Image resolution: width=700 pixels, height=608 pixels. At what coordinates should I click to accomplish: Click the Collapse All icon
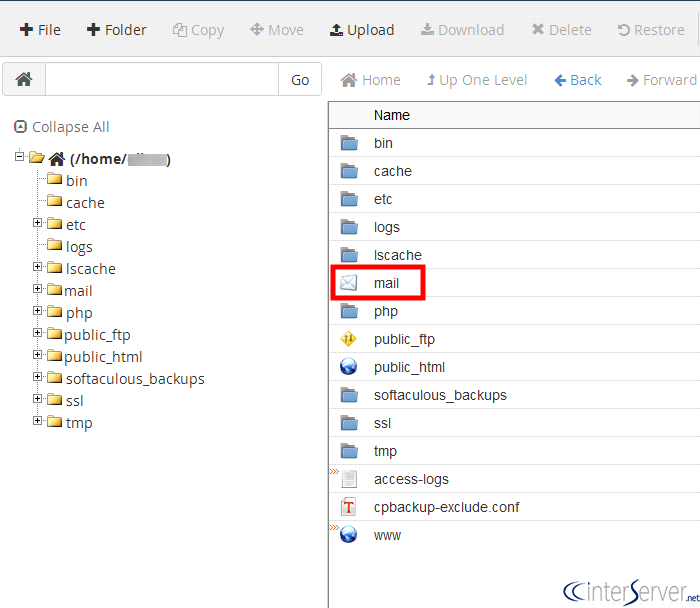point(20,127)
